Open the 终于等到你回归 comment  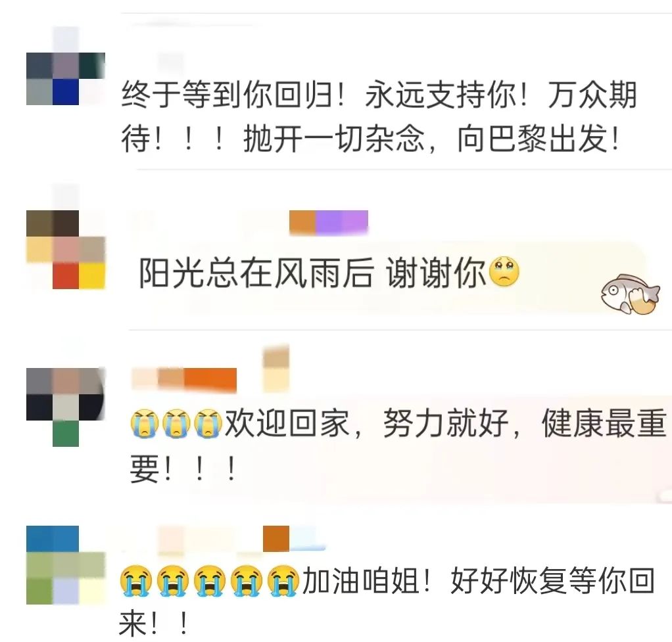coord(379,116)
